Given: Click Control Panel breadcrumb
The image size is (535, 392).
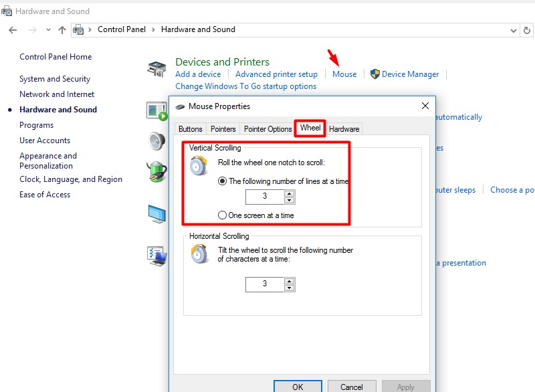Looking at the screenshot, I should click(x=122, y=29).
